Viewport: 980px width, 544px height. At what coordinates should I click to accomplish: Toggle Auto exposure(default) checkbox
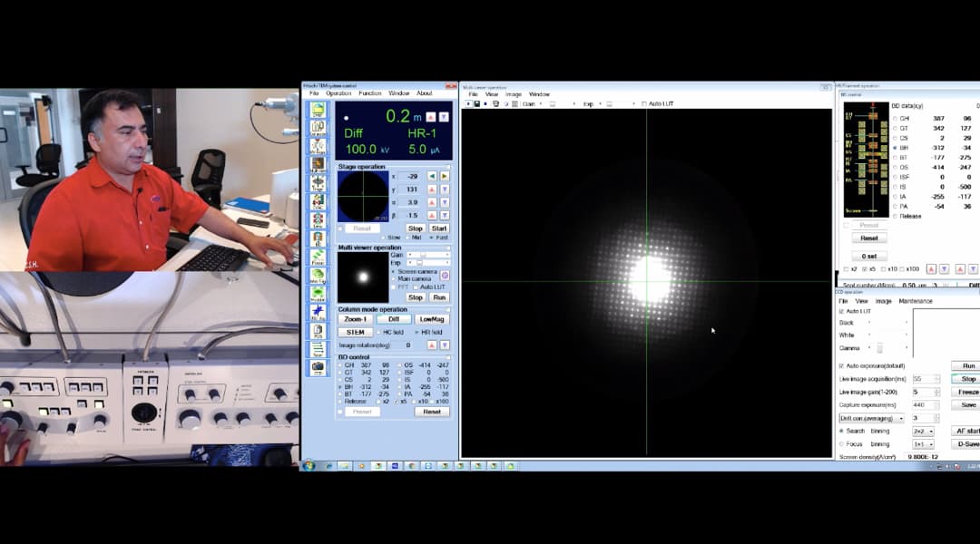tap(841, 366)
